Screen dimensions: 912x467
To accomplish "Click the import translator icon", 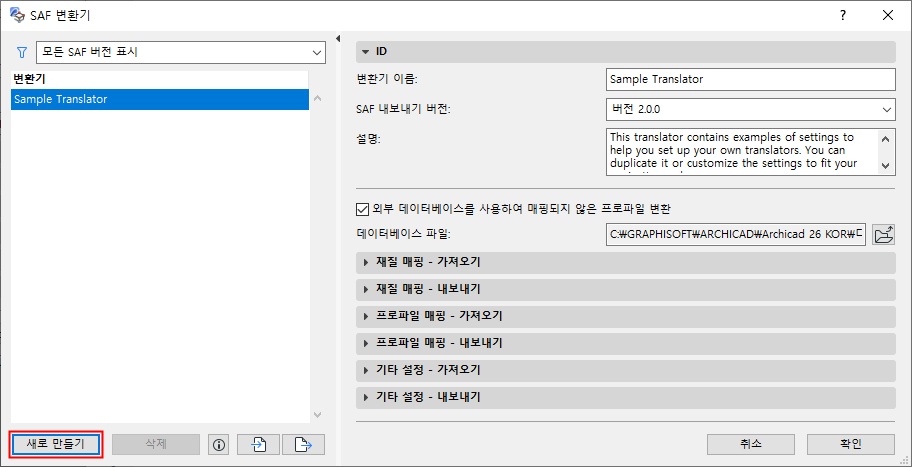I will pyautogui.click(x=258, y=445).
